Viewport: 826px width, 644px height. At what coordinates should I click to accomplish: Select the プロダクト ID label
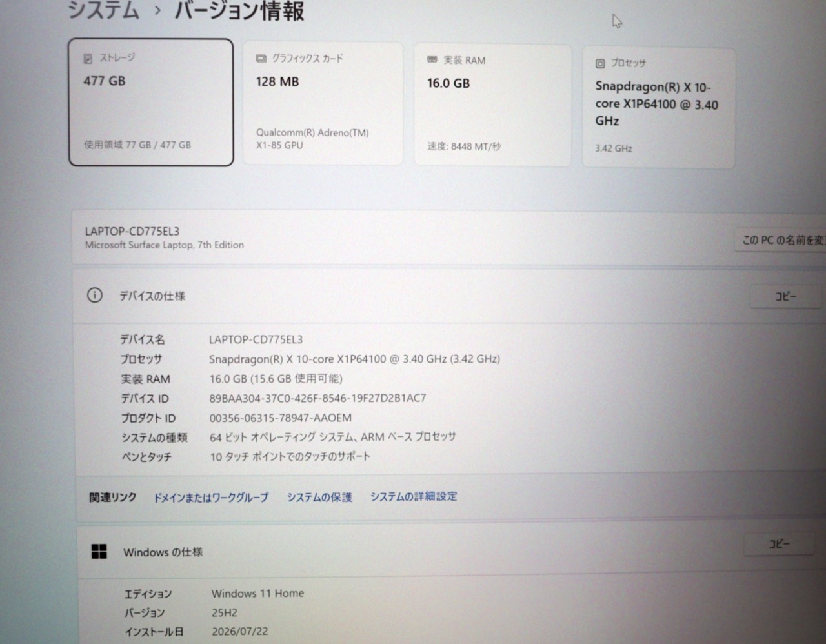[148, 418]
